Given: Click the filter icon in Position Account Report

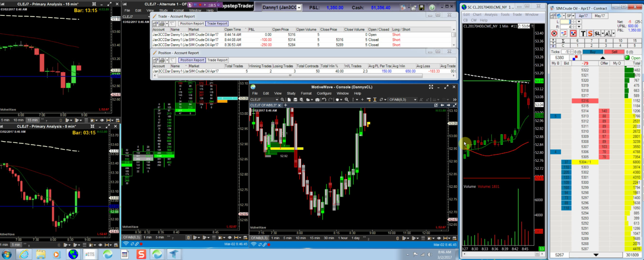Looking at the screenshot, I should 172,60.
